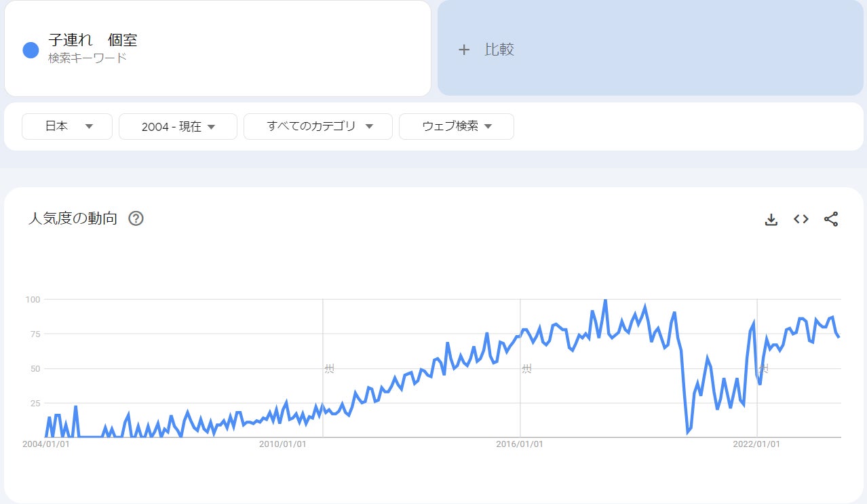
Task: Click the 2004/01/01 axis label
Action: point(45,444)
